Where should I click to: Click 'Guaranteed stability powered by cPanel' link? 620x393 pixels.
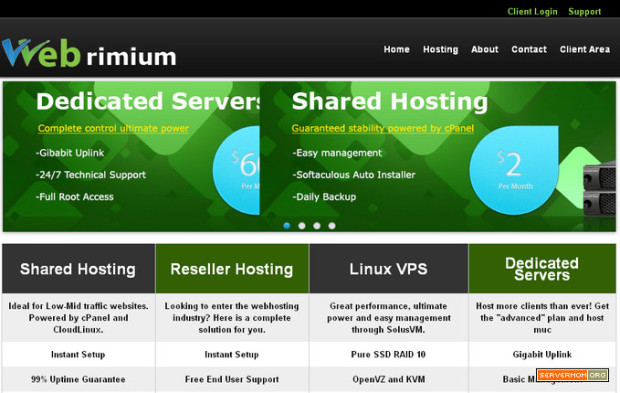(383, 128)
